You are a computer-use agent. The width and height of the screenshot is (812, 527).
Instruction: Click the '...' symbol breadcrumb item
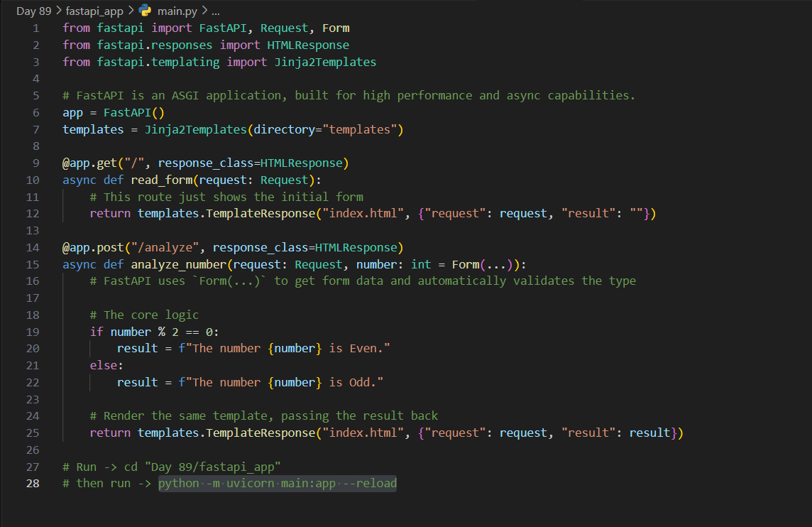(x=216, y=11)
